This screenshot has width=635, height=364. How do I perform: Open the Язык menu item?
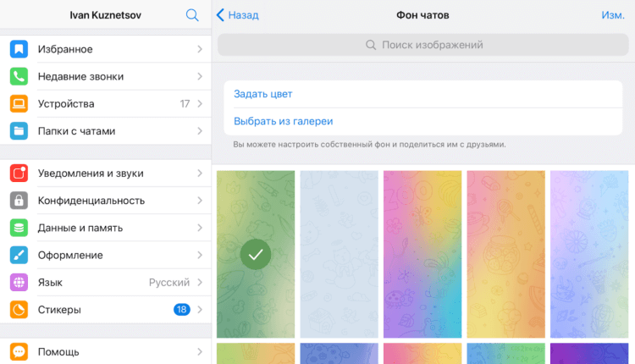[106, 282]
